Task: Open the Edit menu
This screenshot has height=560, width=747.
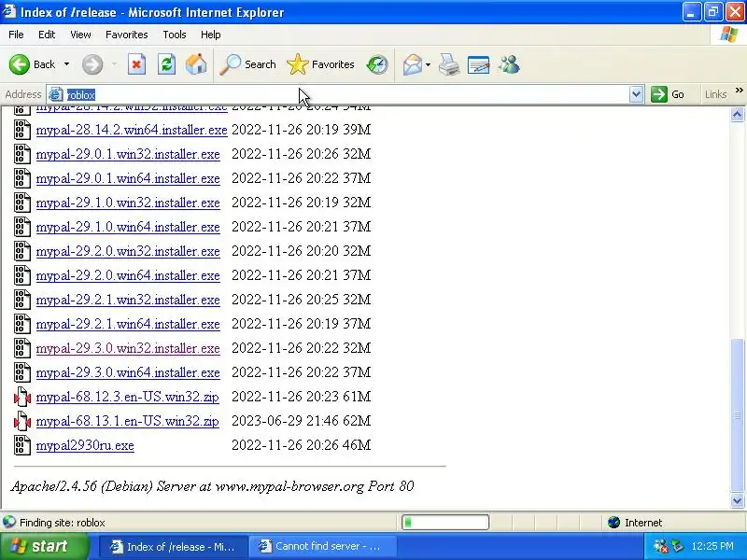Action: click(x=47, y=35)
